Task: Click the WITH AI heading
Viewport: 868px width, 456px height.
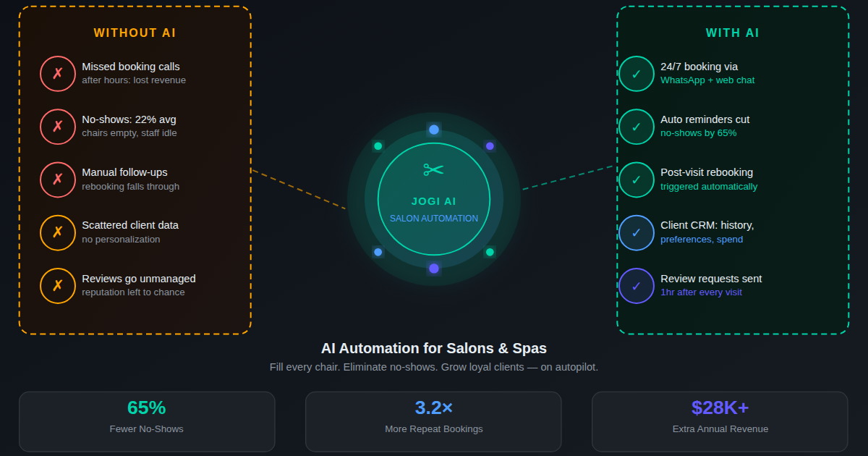Action: click(x=733, y=33)
